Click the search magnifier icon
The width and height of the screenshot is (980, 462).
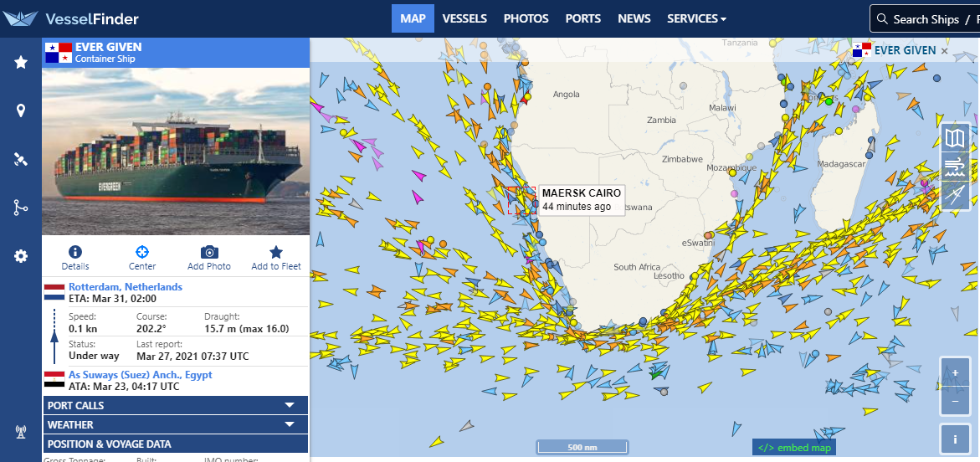882,18
